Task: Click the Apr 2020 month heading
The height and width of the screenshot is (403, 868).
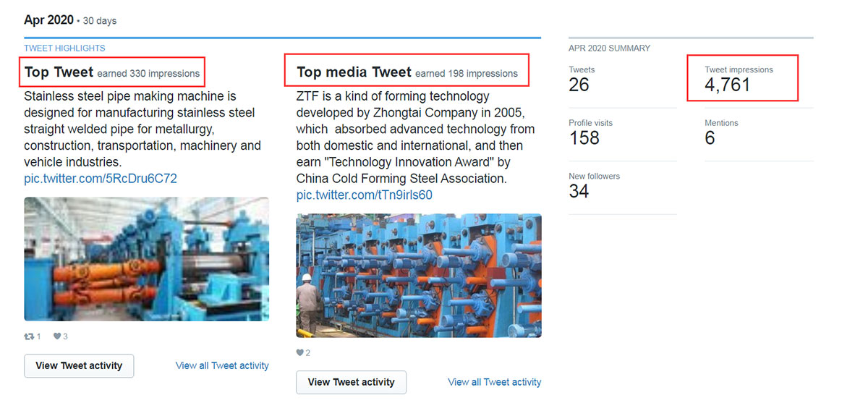Action: click(48, 20)
